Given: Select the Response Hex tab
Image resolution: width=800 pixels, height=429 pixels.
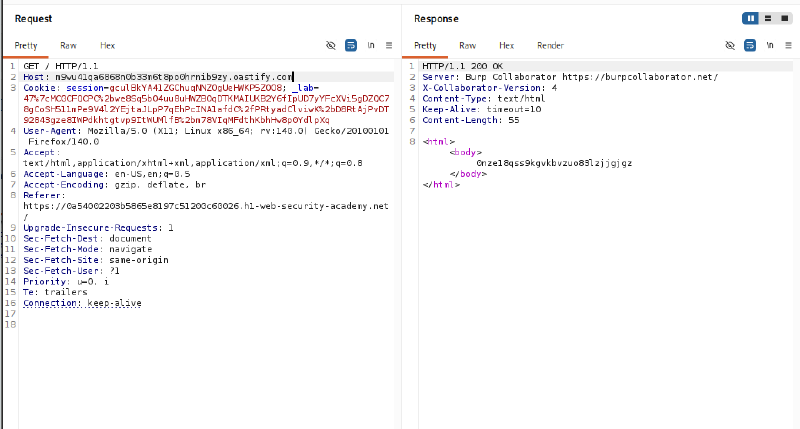Looking at the screenshot, I should [507, 45].
